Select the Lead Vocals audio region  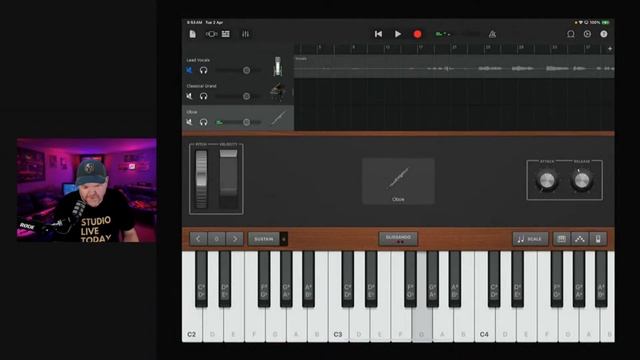[x=454, y=67]
